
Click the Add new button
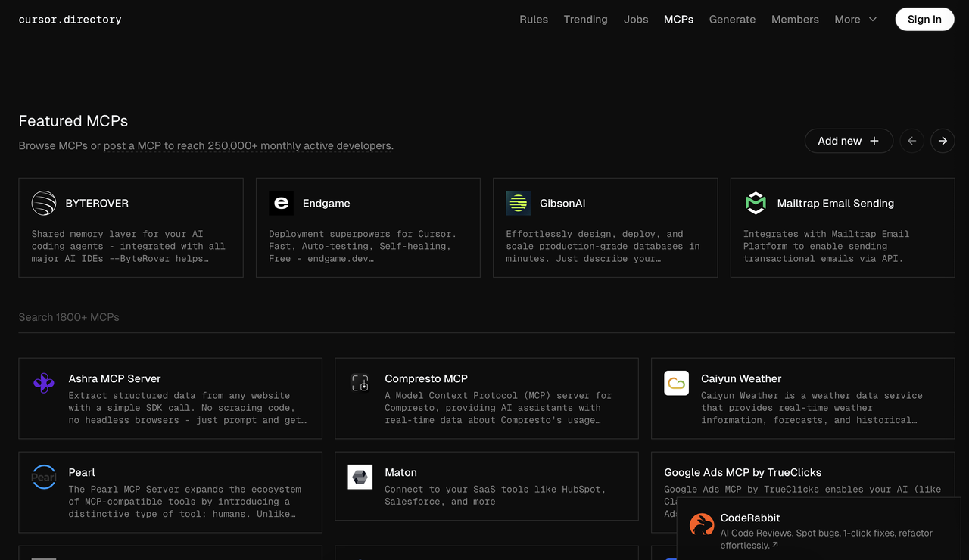(849, 141)
